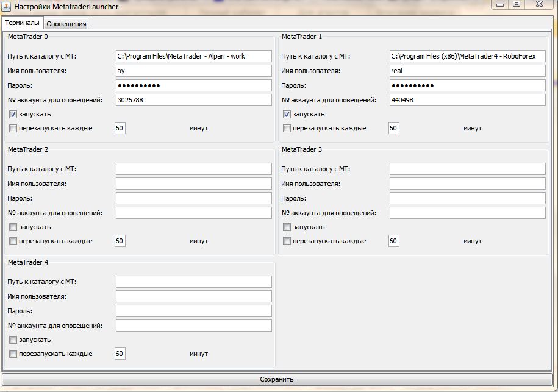The image size is (558, 392).
Task: Click the 'MetaTrader 1' group title
Action: pos(301,37)
